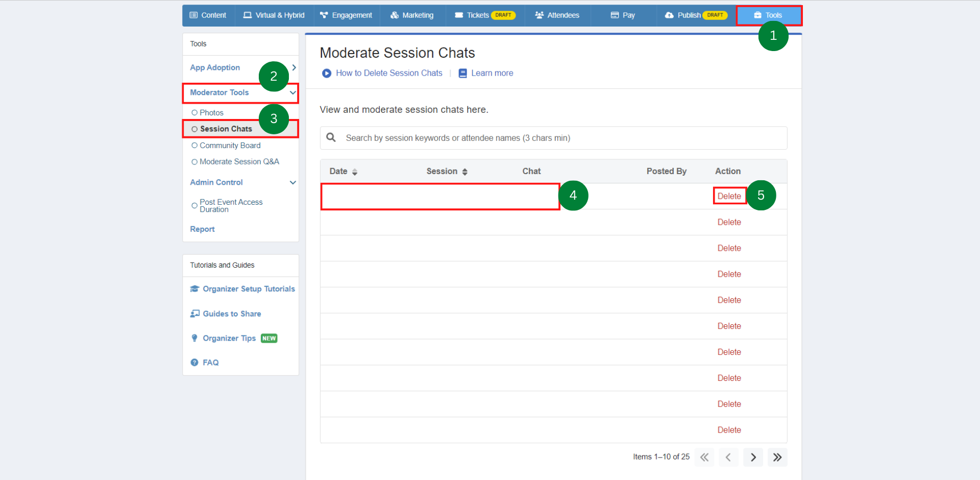Click the lightbulb icon beside Organizer Tips
980x480 pixels.
194,338
